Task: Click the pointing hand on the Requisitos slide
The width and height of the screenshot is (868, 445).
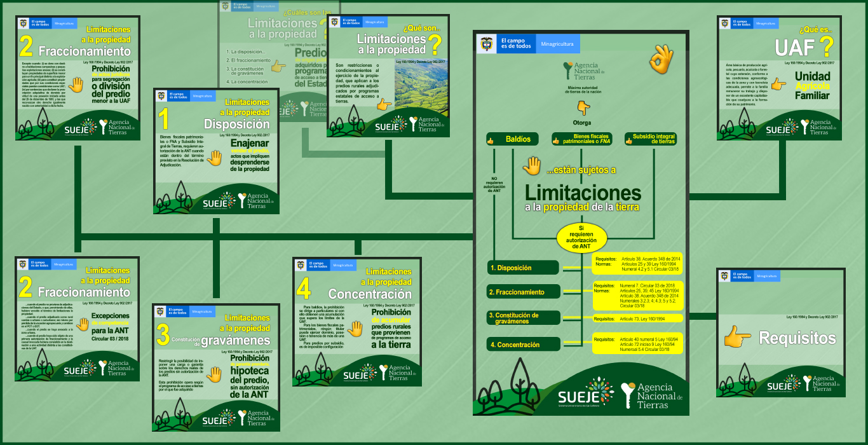Action: coord(737,336)
